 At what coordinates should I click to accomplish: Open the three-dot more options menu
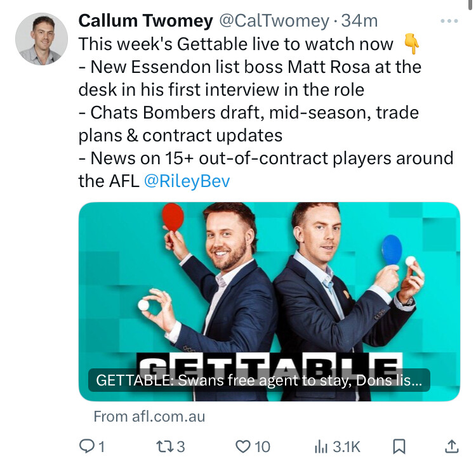[449, 21]
